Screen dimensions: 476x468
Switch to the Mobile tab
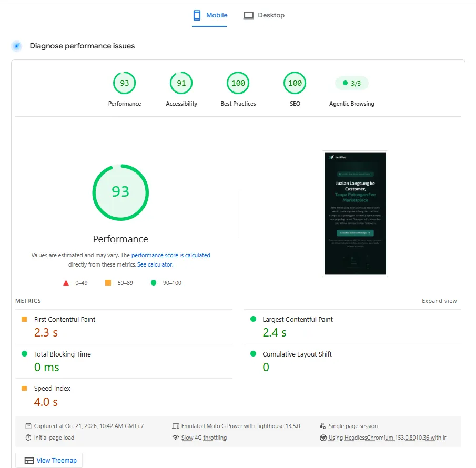(x=209, y=15)
